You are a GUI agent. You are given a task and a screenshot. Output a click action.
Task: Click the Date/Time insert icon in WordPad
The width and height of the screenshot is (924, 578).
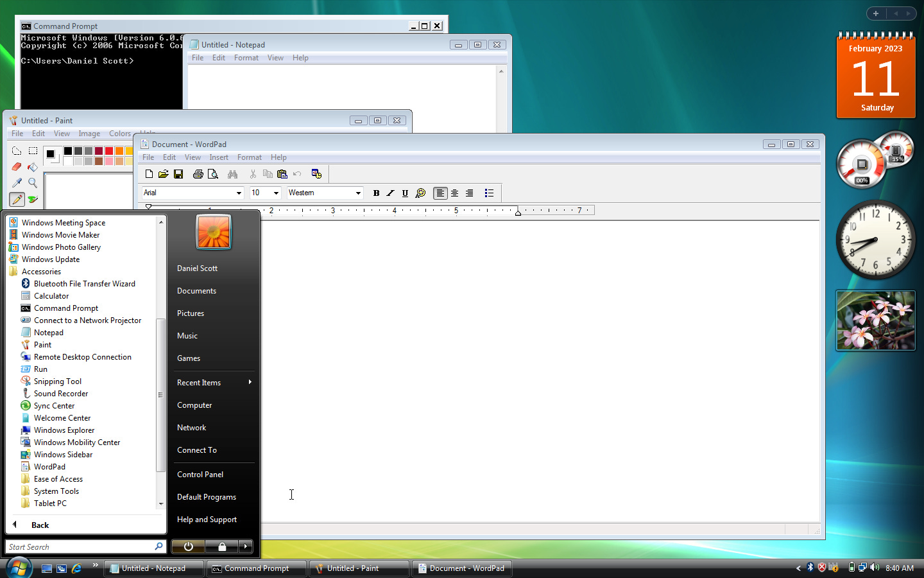click(316, 173)
